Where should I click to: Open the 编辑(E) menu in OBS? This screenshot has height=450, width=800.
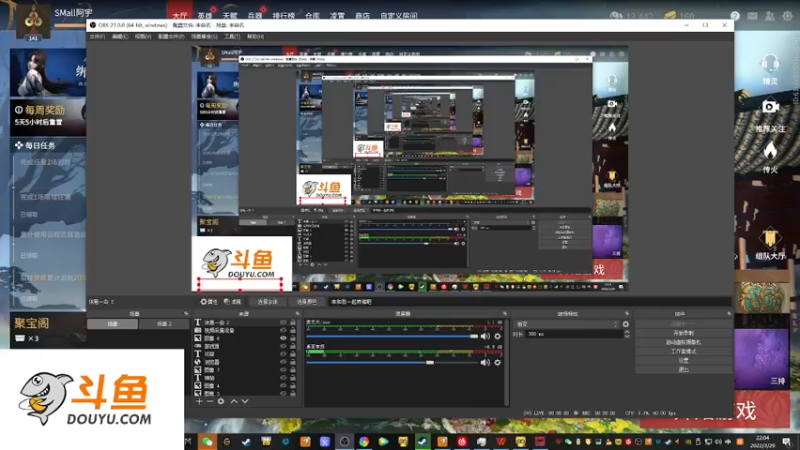tap(120, 37)
